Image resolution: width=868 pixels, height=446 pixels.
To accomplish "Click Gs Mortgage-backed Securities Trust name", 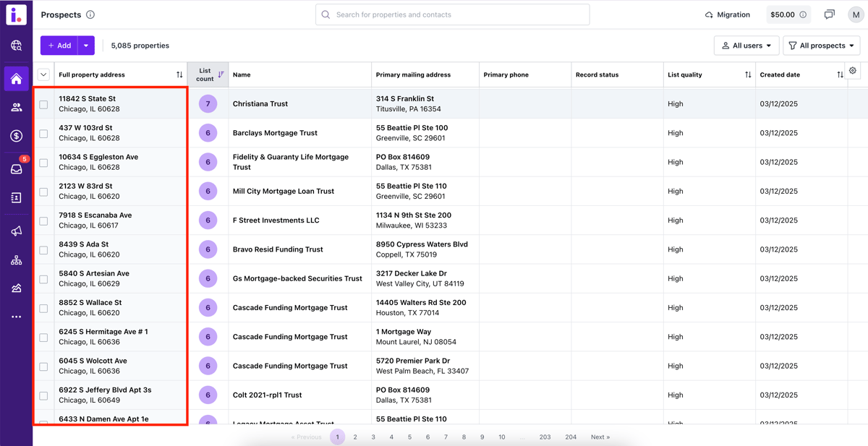I will tap(297, 278).
